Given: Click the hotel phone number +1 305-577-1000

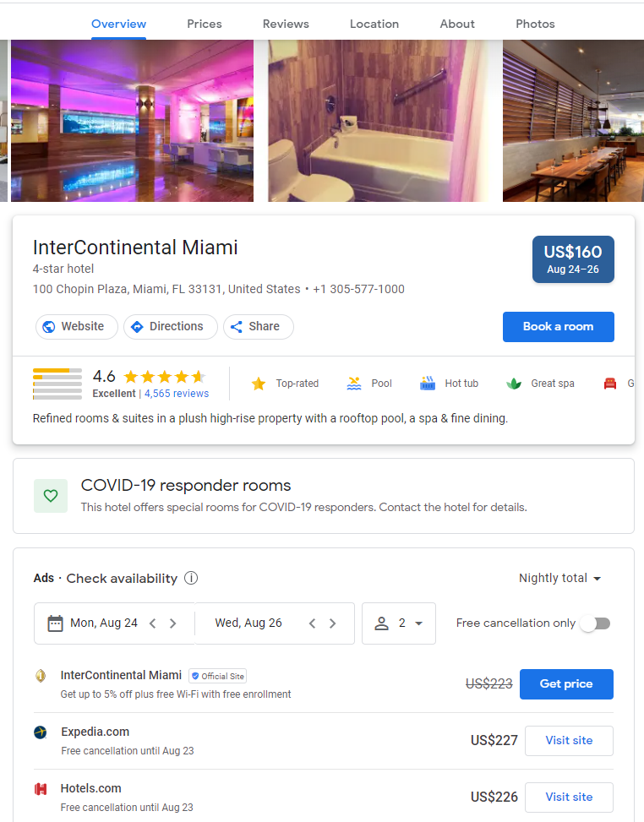Looking at the screenshot, I should [x=358, y=290].
